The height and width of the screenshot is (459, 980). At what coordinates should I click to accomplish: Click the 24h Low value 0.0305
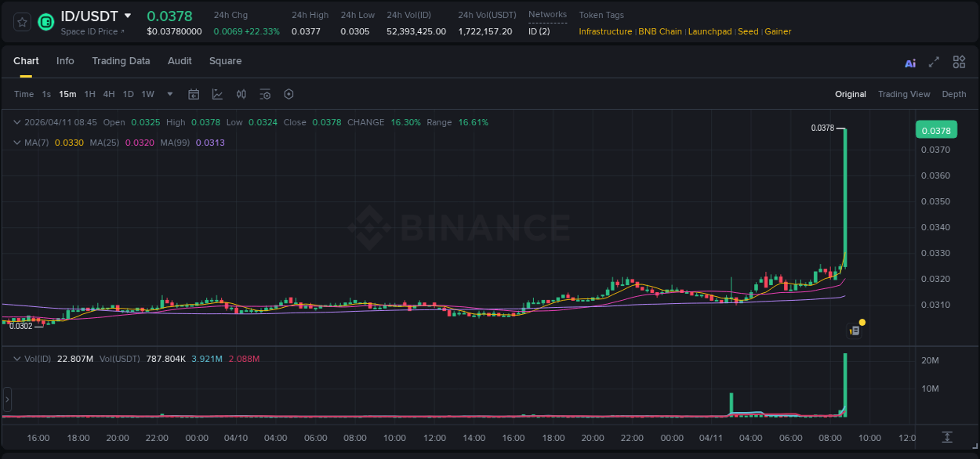[354, 31]
